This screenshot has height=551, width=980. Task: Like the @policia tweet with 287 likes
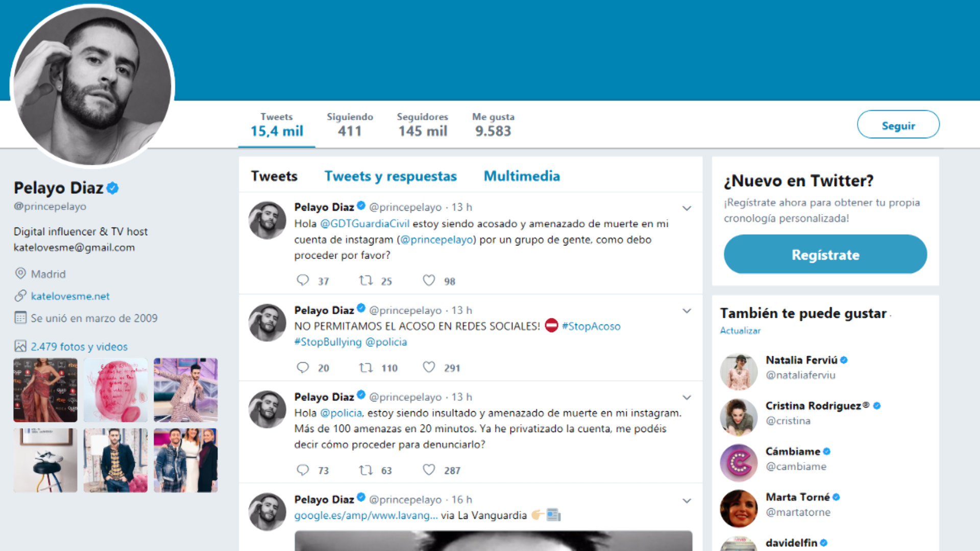pos(429,470)
